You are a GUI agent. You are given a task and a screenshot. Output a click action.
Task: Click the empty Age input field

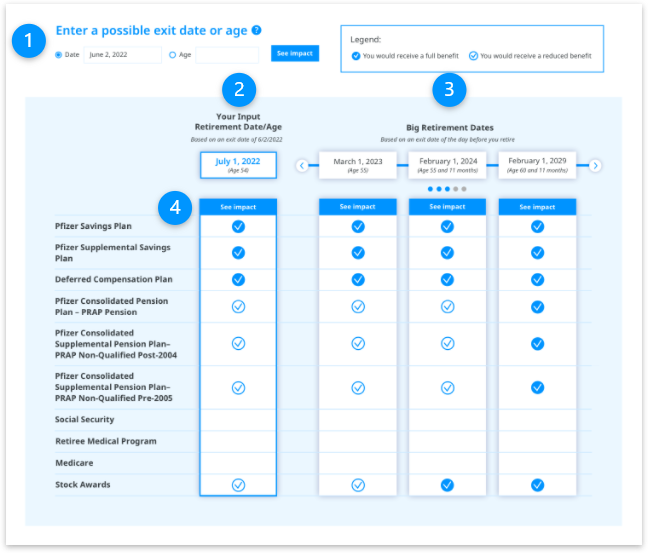click(x=227, y=55)
